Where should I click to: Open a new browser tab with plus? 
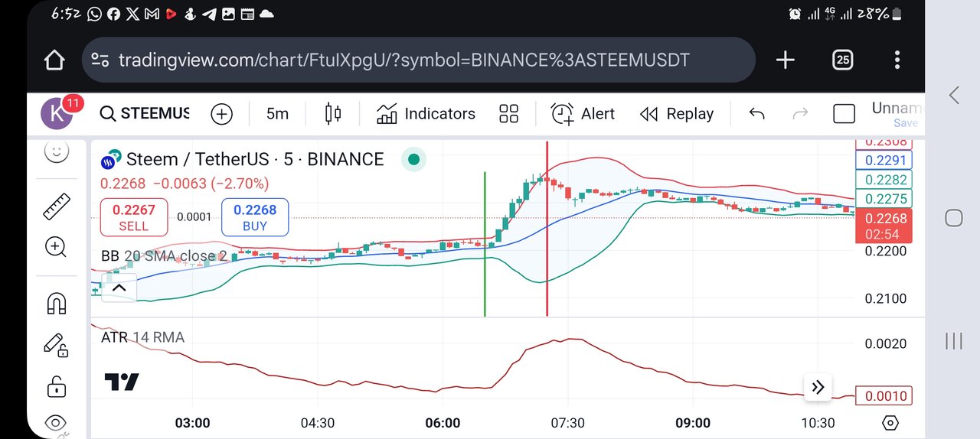pyautogui.click(x=786, y=60)
